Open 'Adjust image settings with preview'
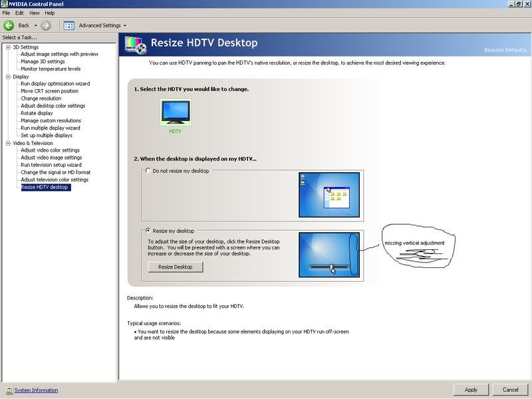Screen dimensions: 532x399 click(x=59, y=55)
